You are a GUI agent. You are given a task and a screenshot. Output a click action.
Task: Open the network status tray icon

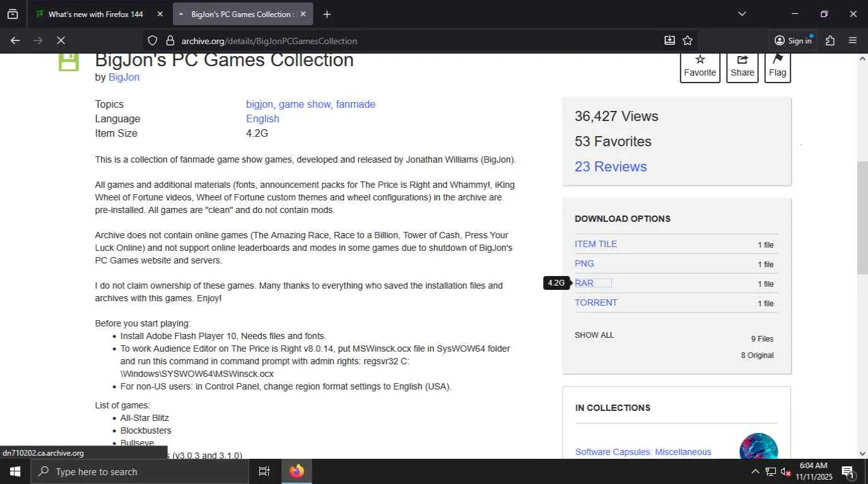point(771,471)
